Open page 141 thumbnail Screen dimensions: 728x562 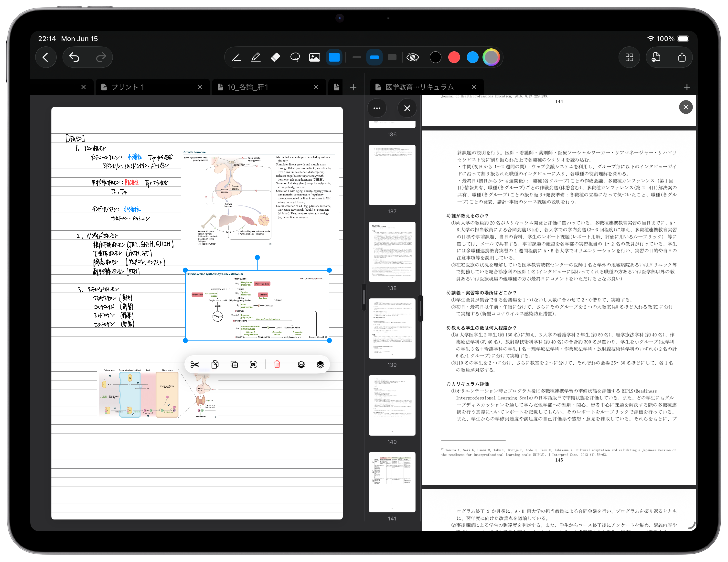click(x=392, y=482)
